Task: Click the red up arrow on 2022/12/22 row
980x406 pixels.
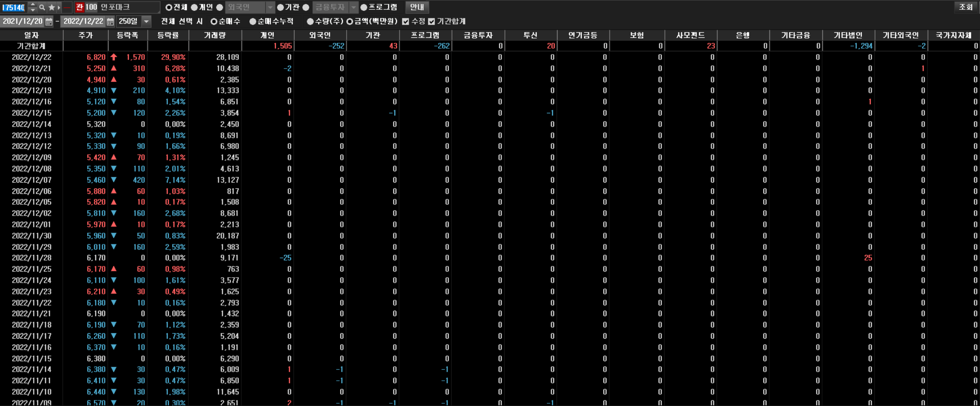Action: pyautogui.click(x=114, y=57)
